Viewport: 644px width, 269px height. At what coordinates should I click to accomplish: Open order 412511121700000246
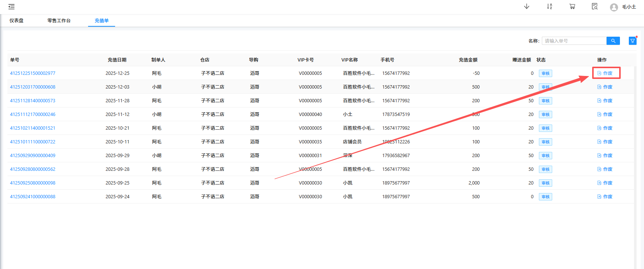tap(33, 114)
